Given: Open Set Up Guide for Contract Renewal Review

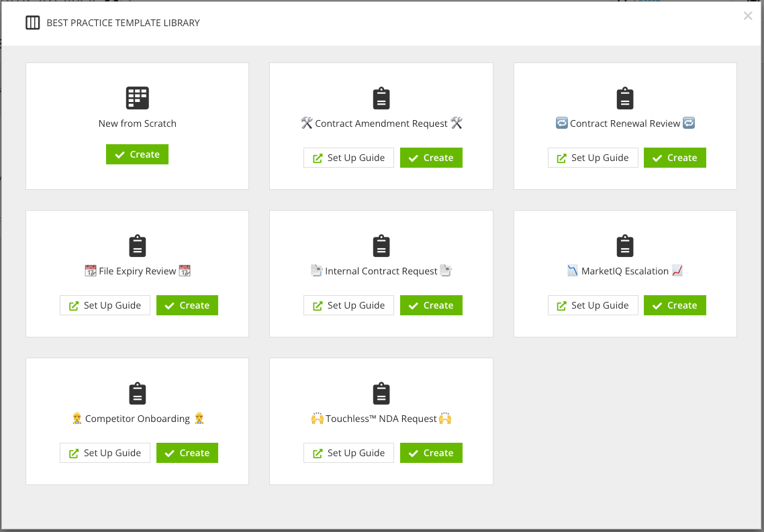Looking at the screenshot, I should pyautogui.click(x=593, y=158).
